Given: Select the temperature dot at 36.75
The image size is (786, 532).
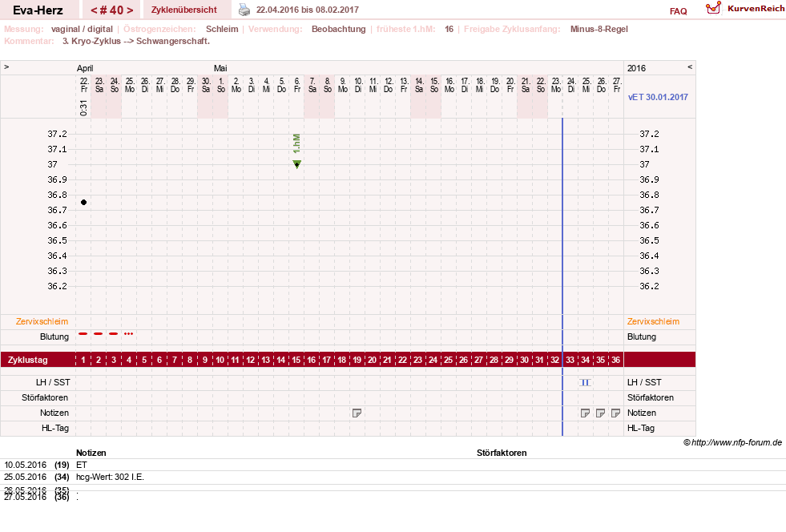Looking at the screenshot, I should coord(83,203).
